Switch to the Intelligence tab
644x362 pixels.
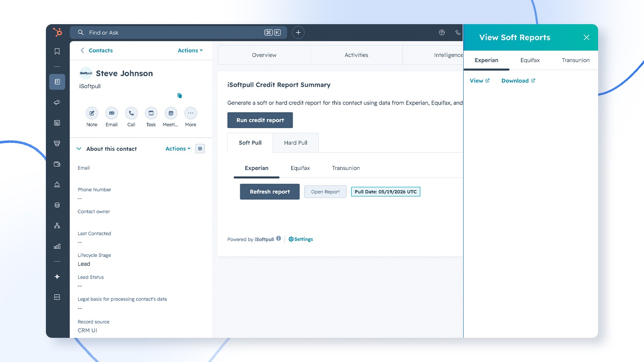coord(433,55)
